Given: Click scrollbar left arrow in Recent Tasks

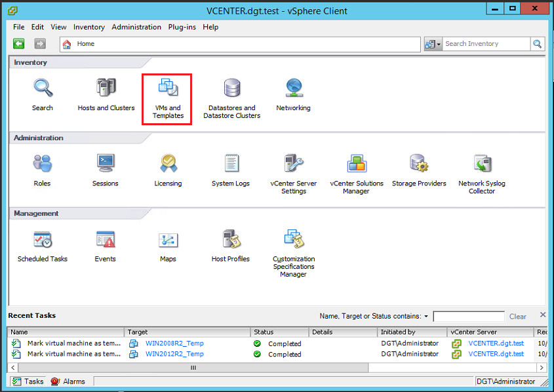Looking at the screenshot, I should pos(12,368).
